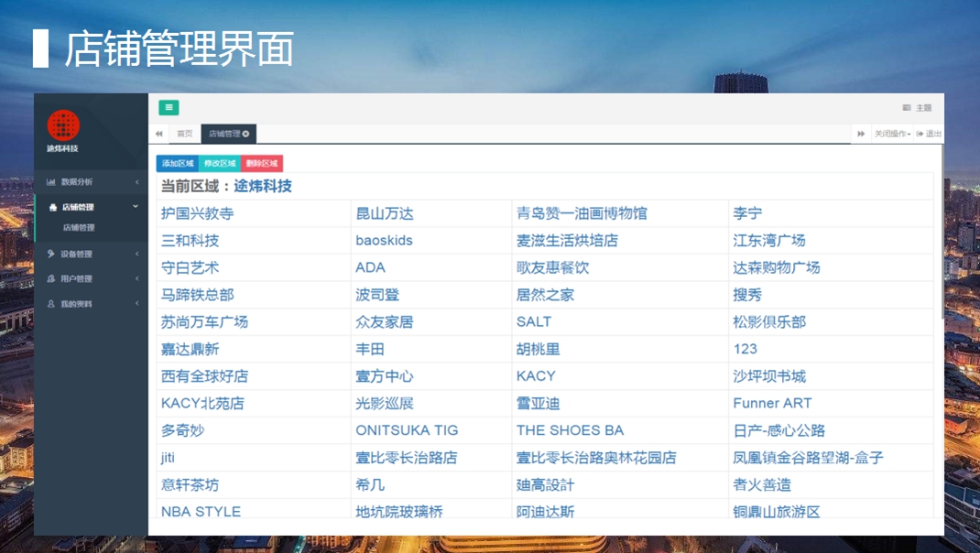Screen dimensions: 980x553
Task: Open the 西有全球好店 entry
Action: 204,376
